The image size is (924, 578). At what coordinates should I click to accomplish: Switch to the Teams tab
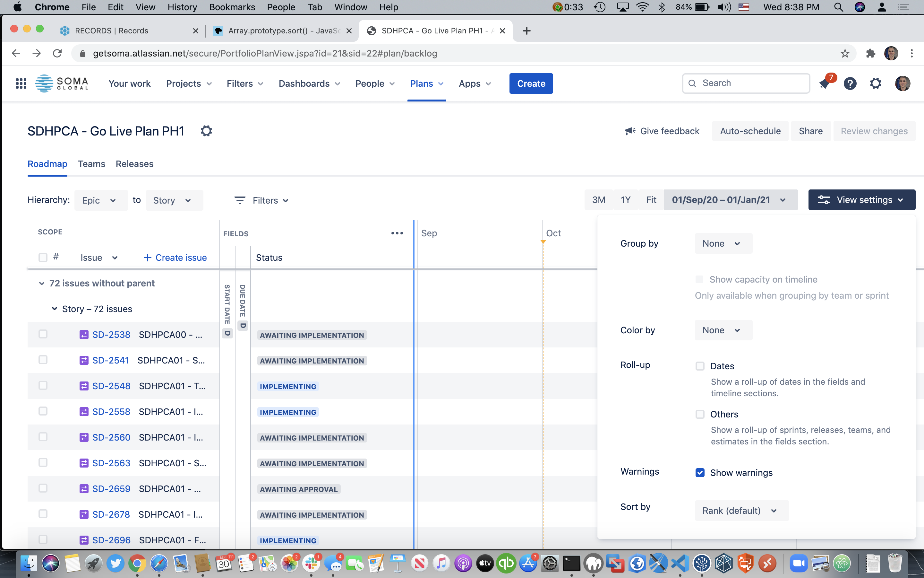click(91, 164)
